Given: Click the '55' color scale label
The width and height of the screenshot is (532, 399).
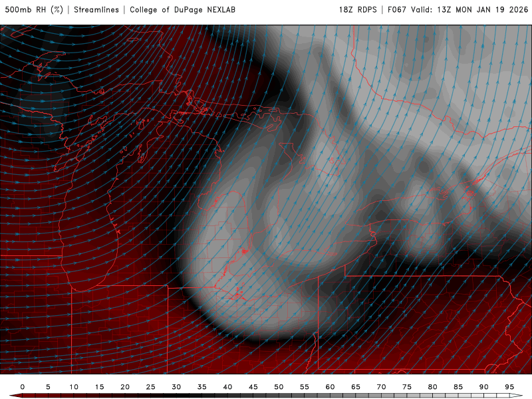Looking at the screenshot, I should tap(305, 387).
